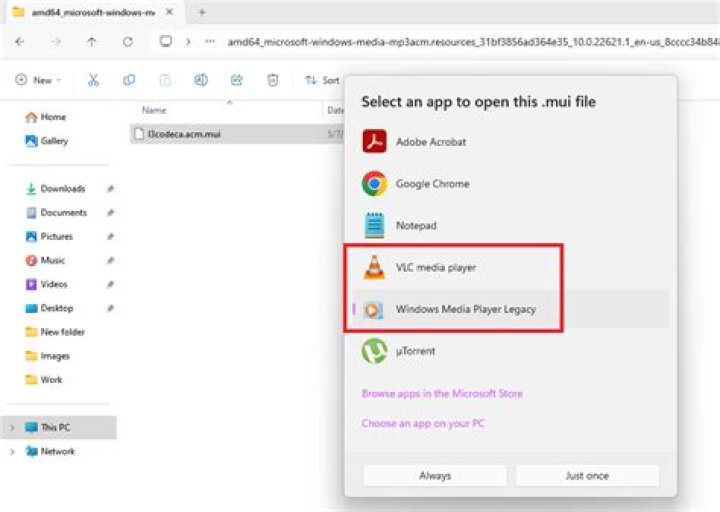Click the Name column header
The height and width of the screenshot is (512, 720).
[154, 110]
